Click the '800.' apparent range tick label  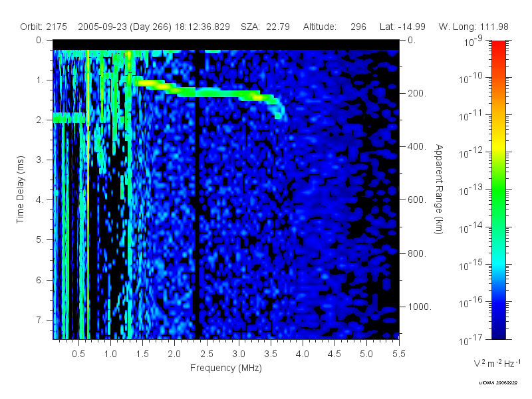click(x=417, y=253)
